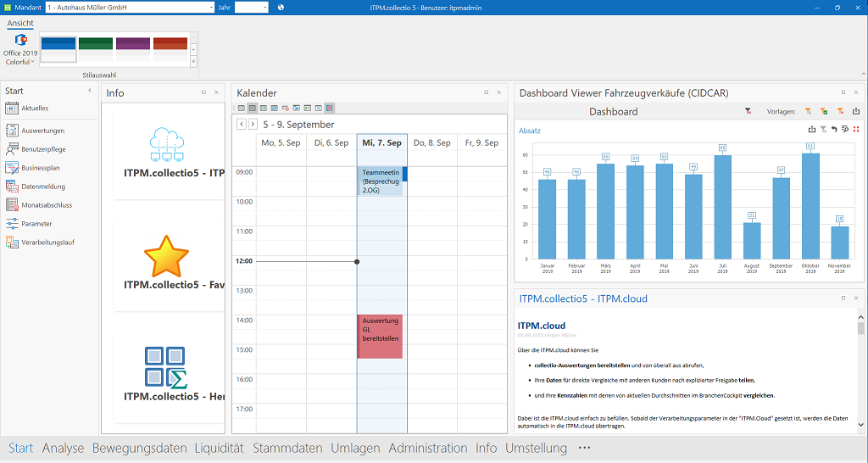Open the Businessplan sidebar item
Viewport: 868px width, 463px height.
(x=32, y=168)
